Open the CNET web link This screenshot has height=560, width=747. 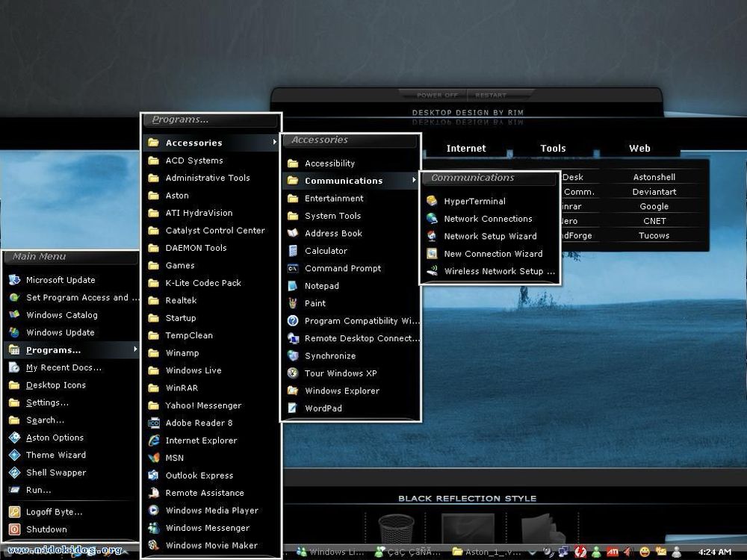(654, 221)
